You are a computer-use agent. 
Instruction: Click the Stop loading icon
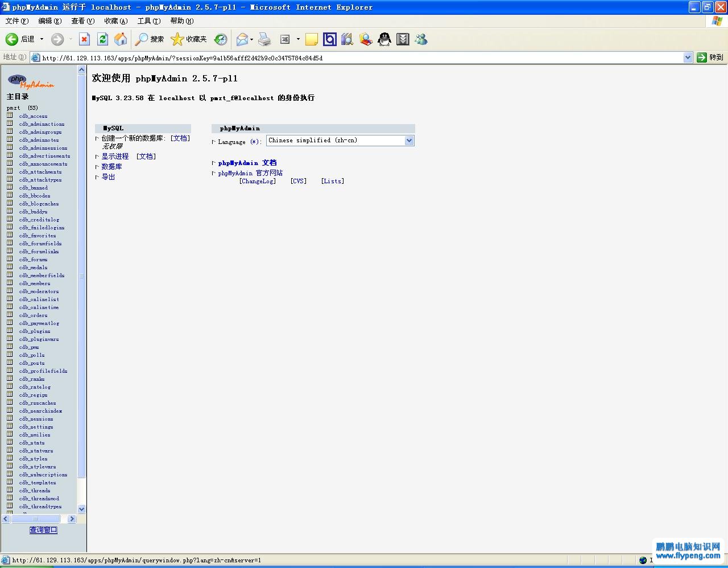click(84, 39)
